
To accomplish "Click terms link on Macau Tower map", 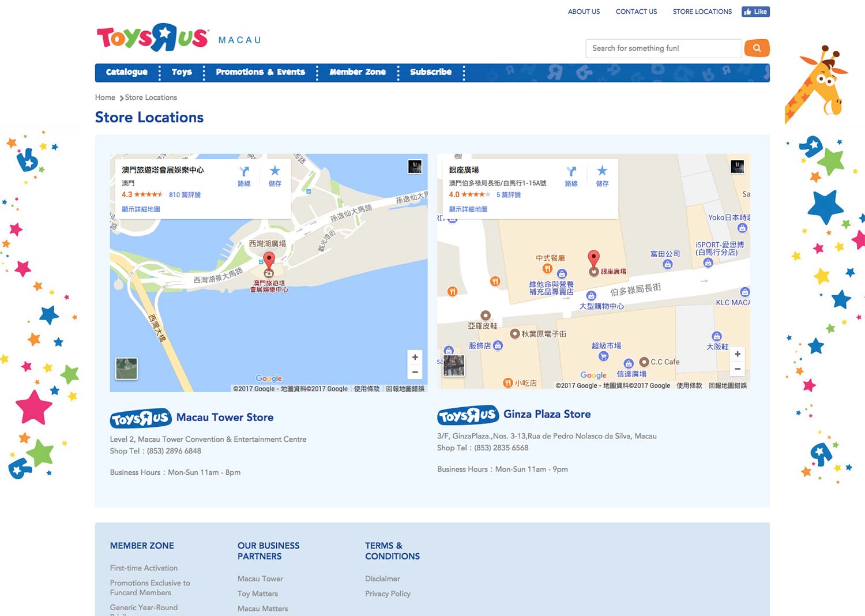I will [x=367, y=389].
